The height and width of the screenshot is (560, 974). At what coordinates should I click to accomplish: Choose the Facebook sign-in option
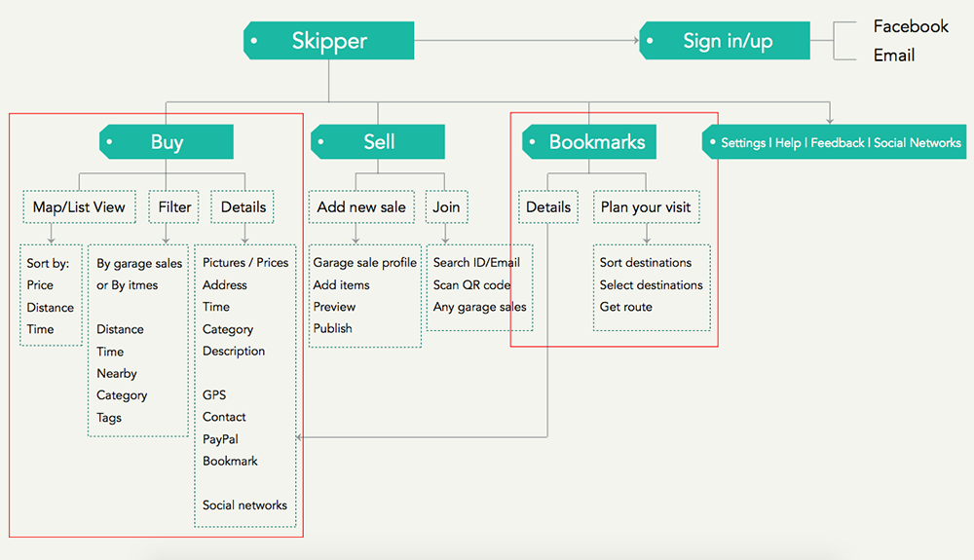pos(910,26)
